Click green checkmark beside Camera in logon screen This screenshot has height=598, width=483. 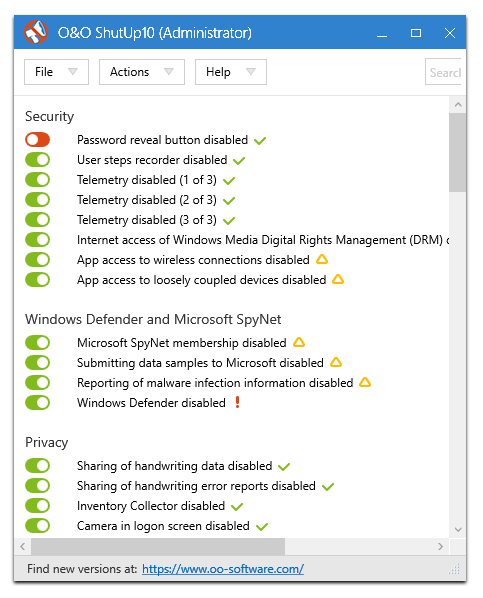[x=262, y=527]
